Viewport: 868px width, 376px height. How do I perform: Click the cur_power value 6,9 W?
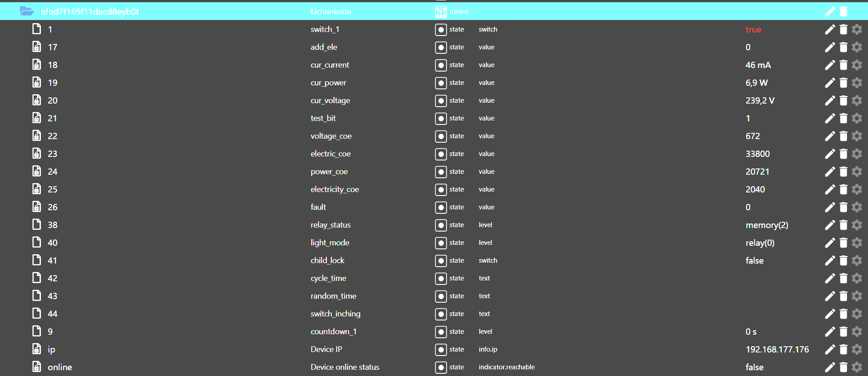coord(757,83)
